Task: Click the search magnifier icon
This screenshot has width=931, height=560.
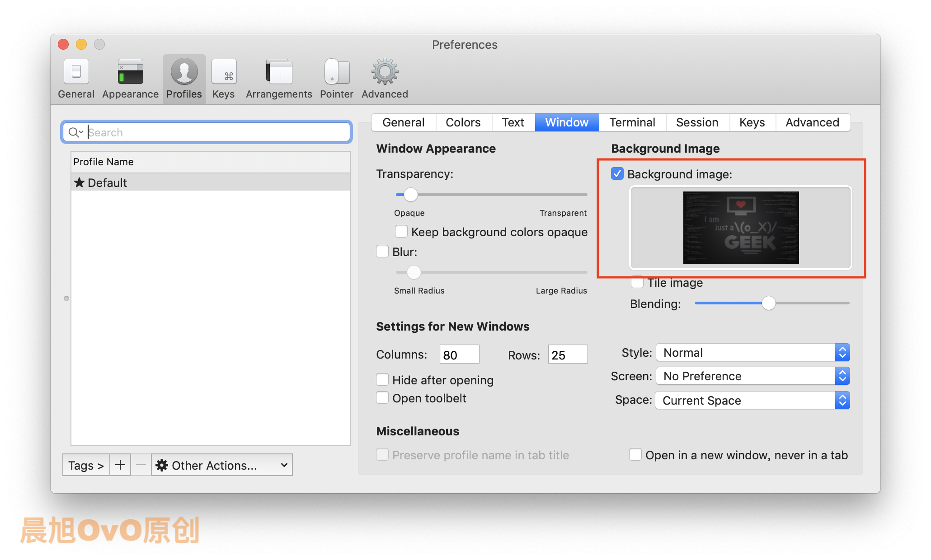Action: [x=74, y=132]
